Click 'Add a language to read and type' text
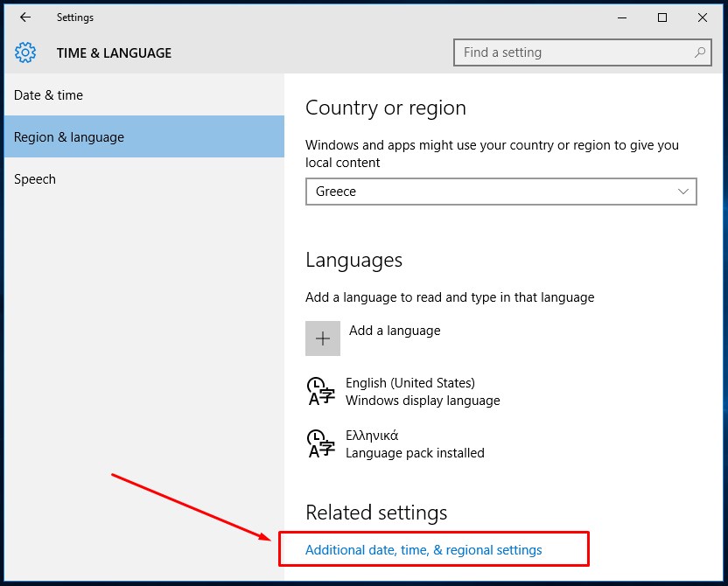The width and height of the screenshot is (728, 586). (450, 297)
